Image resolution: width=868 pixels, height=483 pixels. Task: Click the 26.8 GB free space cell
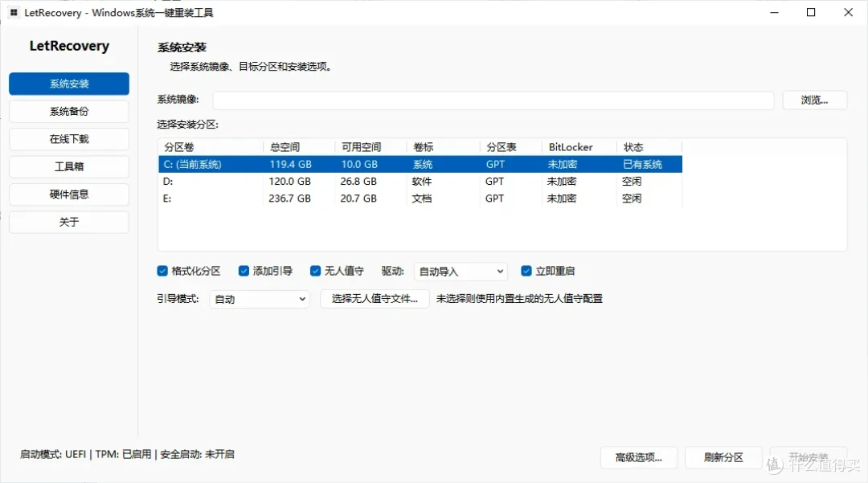tap(358, 182)
